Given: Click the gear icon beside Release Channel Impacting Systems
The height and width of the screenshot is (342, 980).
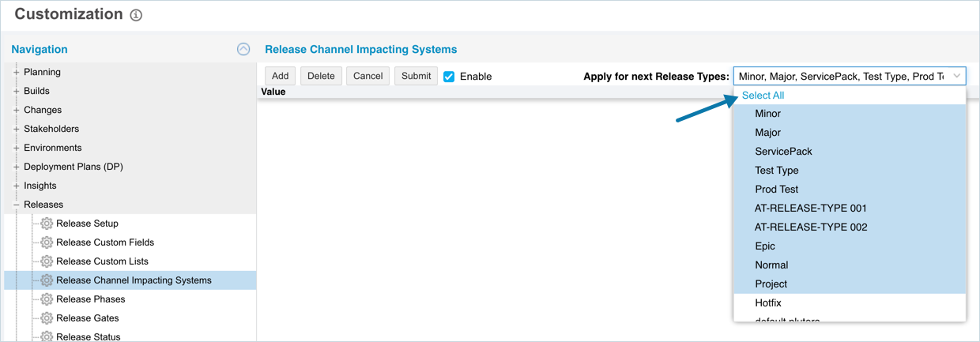Looking at the screenshot, I should coord(47,280).
